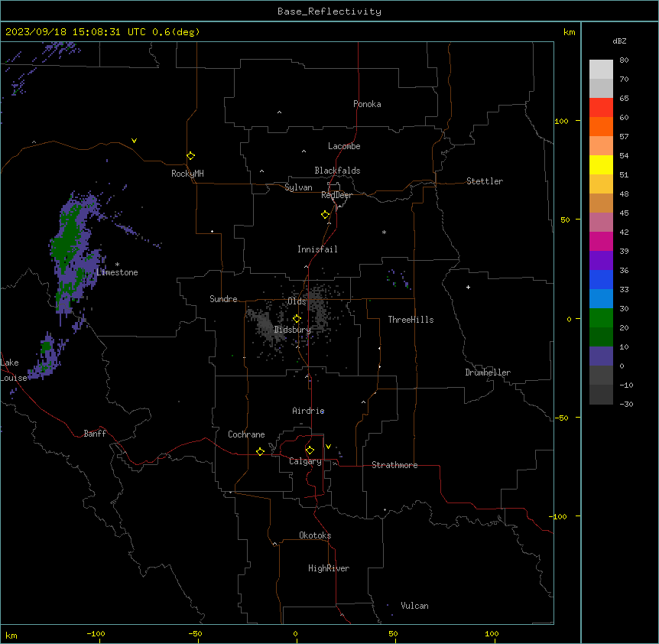The width and height of the screenshot is (659, 644).
Task: Click the 80 value on the dBZ legend
Action: 624,60
